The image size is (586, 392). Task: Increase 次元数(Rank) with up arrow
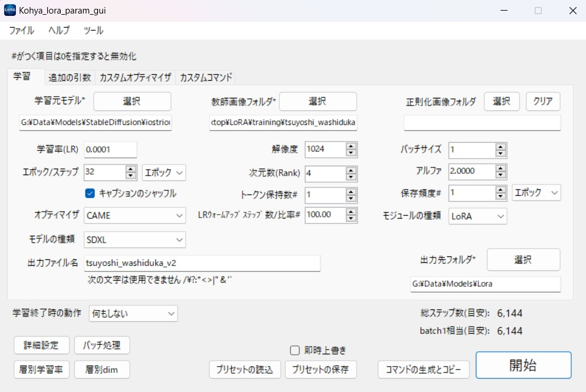pyautogui.click(x=351, y=170)
